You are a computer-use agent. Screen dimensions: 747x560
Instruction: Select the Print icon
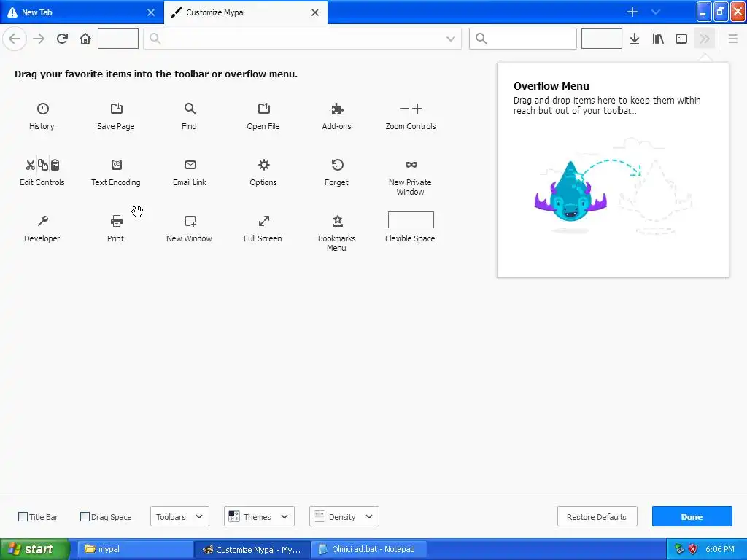[x=116, y=221]
